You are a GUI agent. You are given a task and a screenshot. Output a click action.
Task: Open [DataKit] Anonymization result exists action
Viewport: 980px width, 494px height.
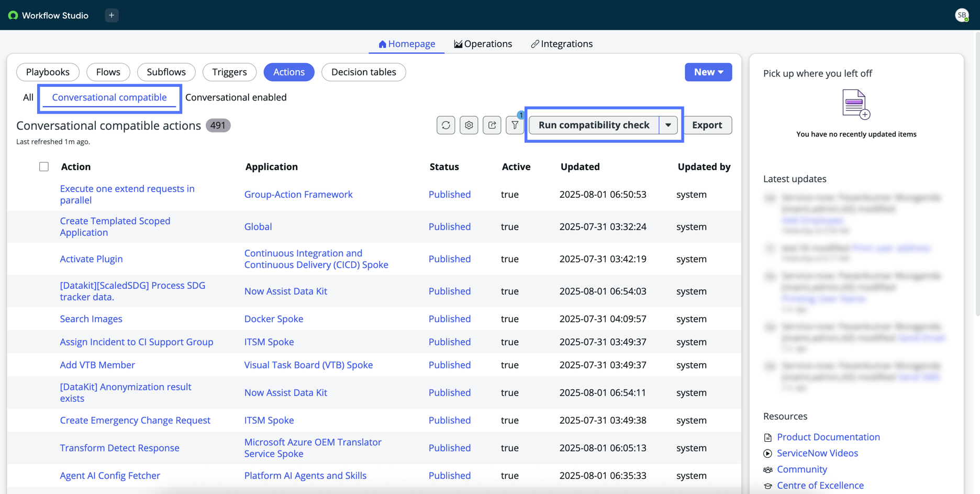(126, 392)
